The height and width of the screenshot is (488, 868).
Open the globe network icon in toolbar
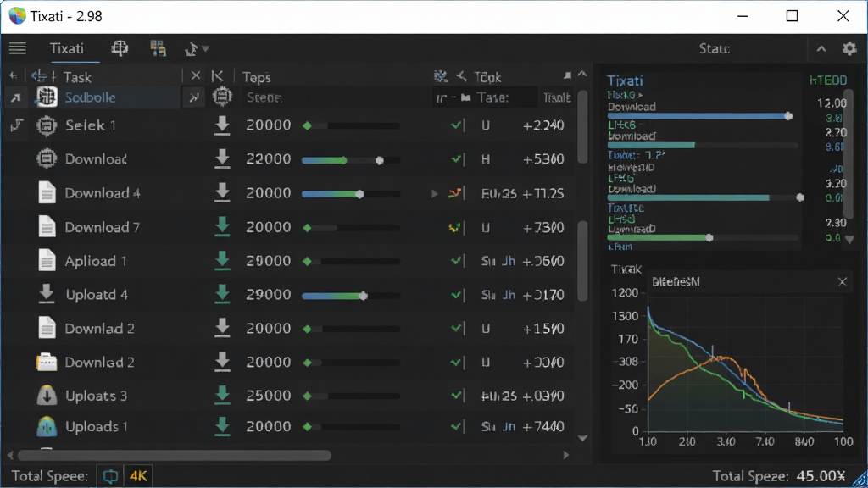120,48
